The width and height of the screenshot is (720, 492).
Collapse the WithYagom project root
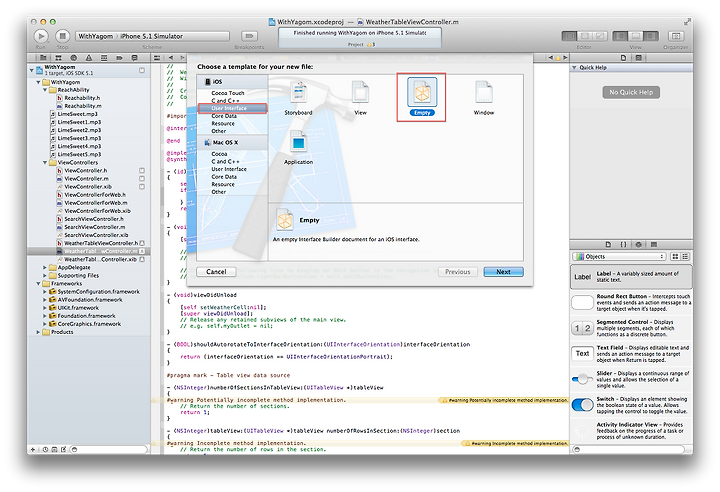pyautogui.click(x=32, y=70)
